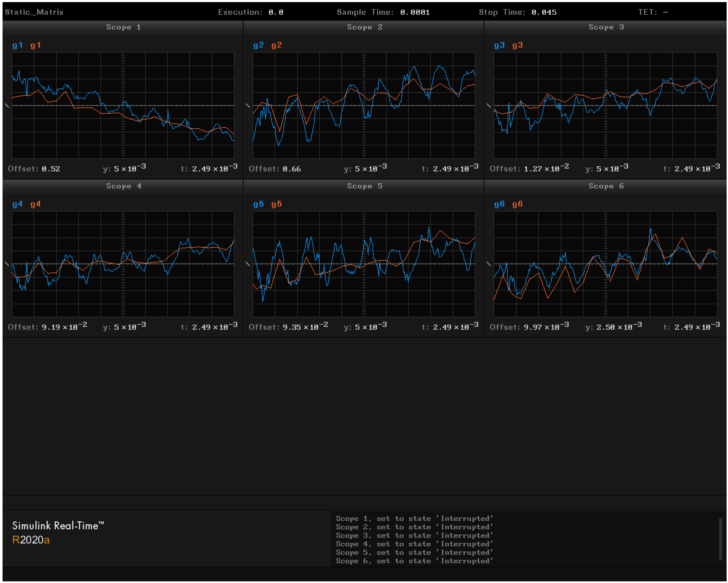This screenshot has width=728, height=583.
Task: Click the Scope 2 zero-level marker arrow
Action: pyautogui.click(x=247, y=106)
